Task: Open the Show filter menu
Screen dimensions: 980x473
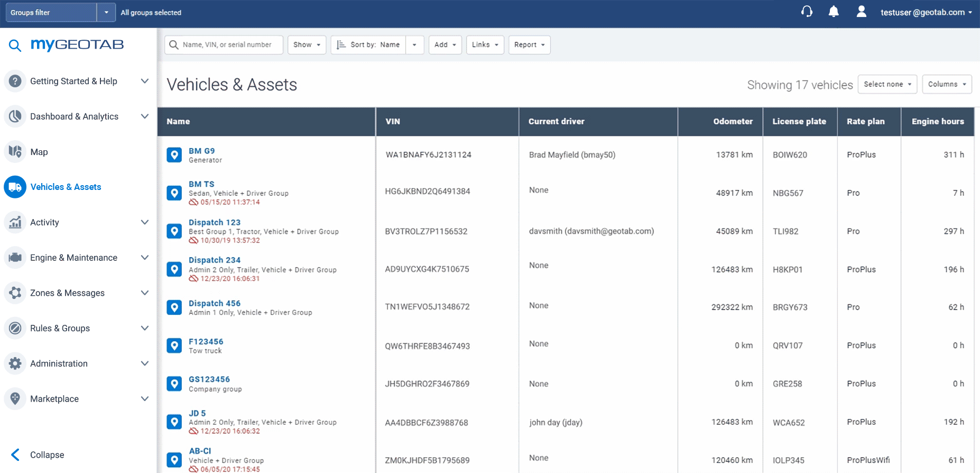Action: (307, 45)
